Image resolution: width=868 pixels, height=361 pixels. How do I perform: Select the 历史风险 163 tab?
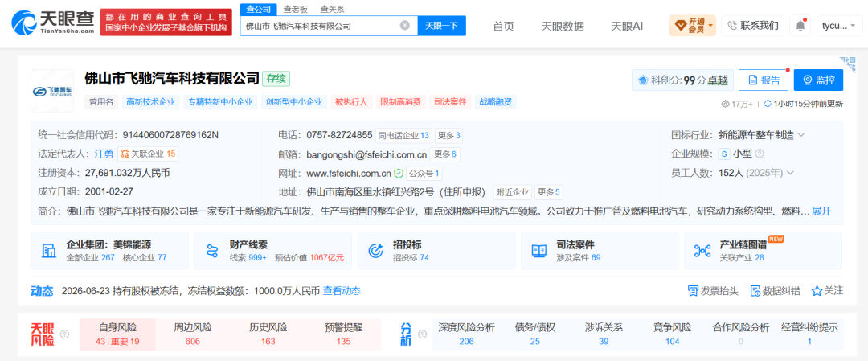pyautogui.click(x=268, y=334)
